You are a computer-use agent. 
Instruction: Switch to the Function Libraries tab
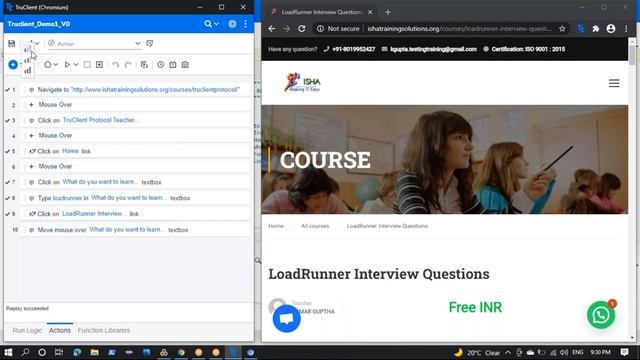(x=104, y=330)
